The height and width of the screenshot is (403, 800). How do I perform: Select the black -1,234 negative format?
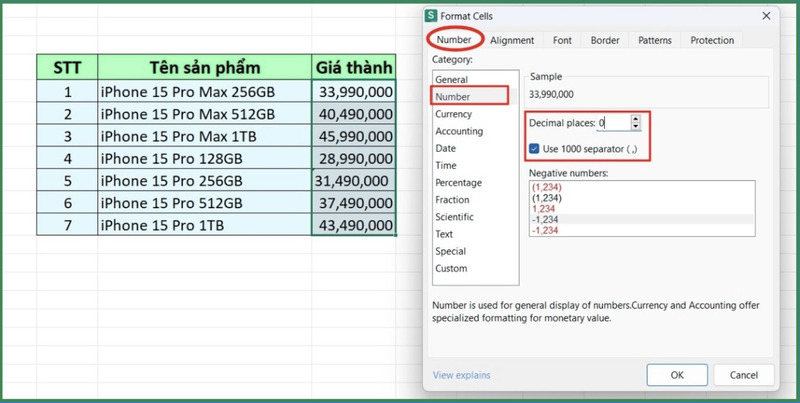548,219
